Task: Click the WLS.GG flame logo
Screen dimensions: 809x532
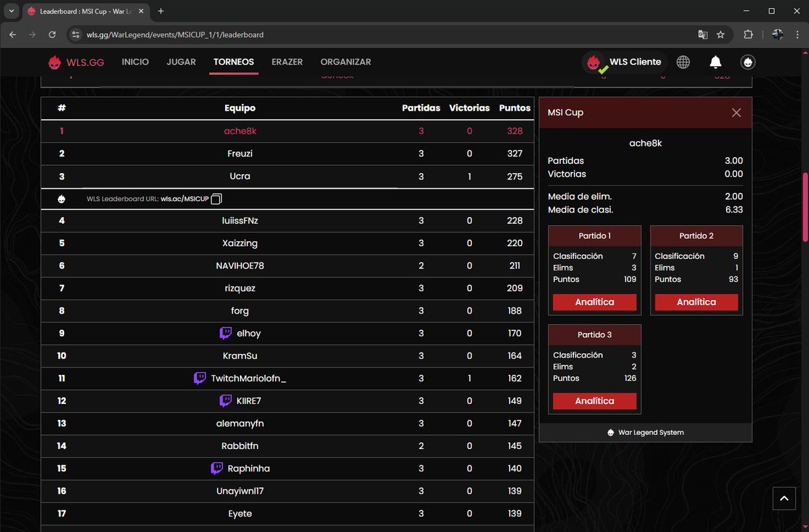Action: click(x=55, y=62)
